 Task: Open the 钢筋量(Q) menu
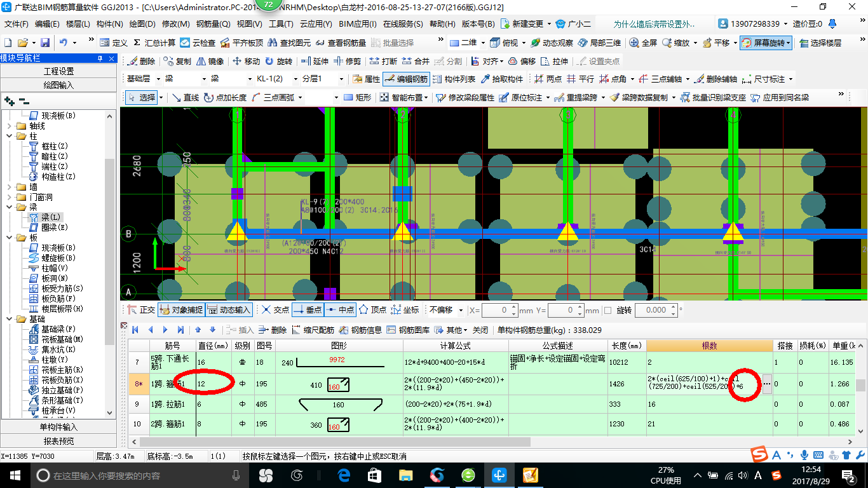coord(214,24)
